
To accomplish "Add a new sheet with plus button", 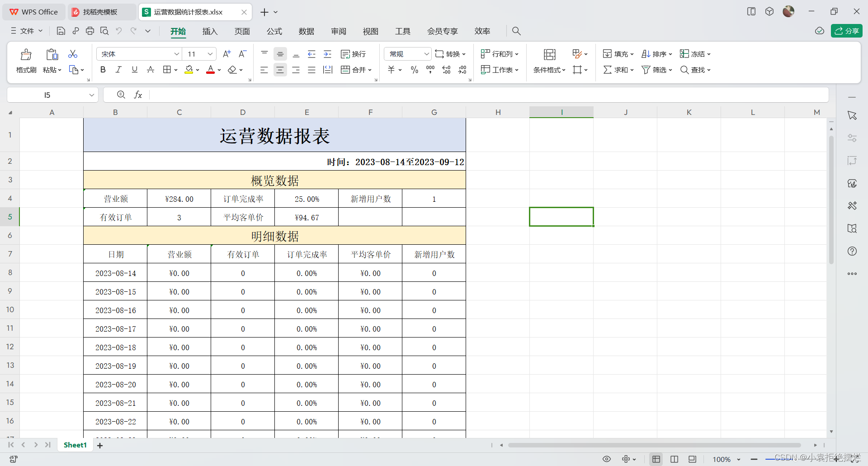I will point(100,445).
